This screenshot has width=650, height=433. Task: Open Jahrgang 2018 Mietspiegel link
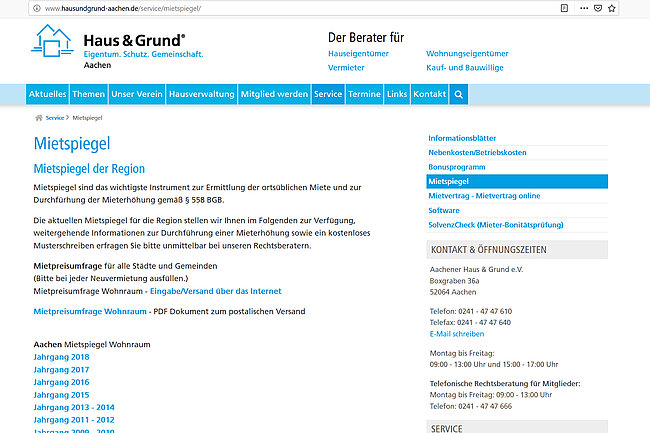(x=61, y=357)
